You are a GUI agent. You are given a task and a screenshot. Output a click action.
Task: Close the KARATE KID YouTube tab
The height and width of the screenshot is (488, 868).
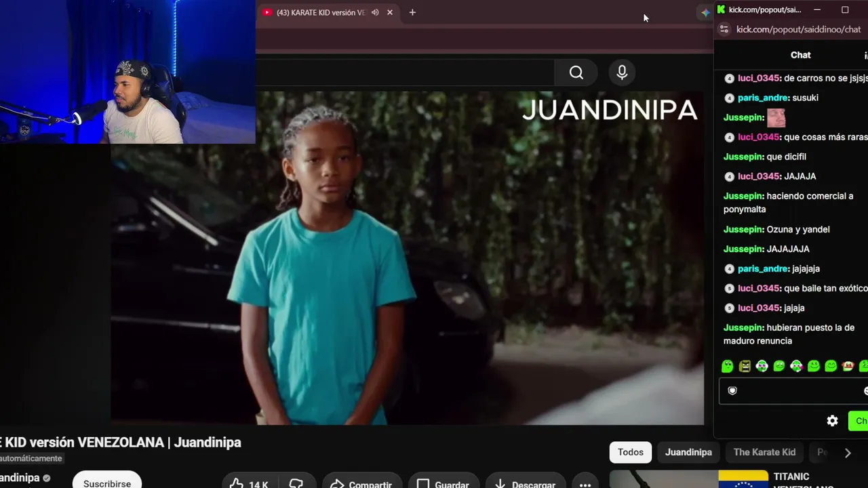[390, 12]
